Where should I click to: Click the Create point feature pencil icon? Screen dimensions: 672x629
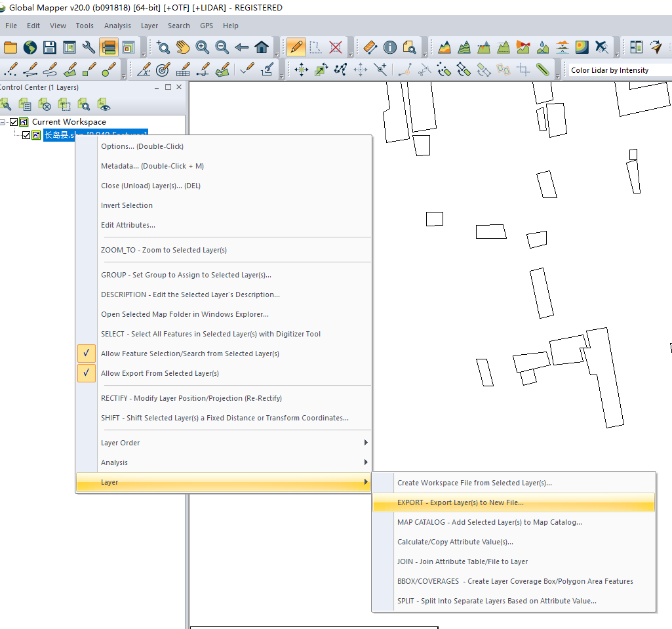[10, 70]
